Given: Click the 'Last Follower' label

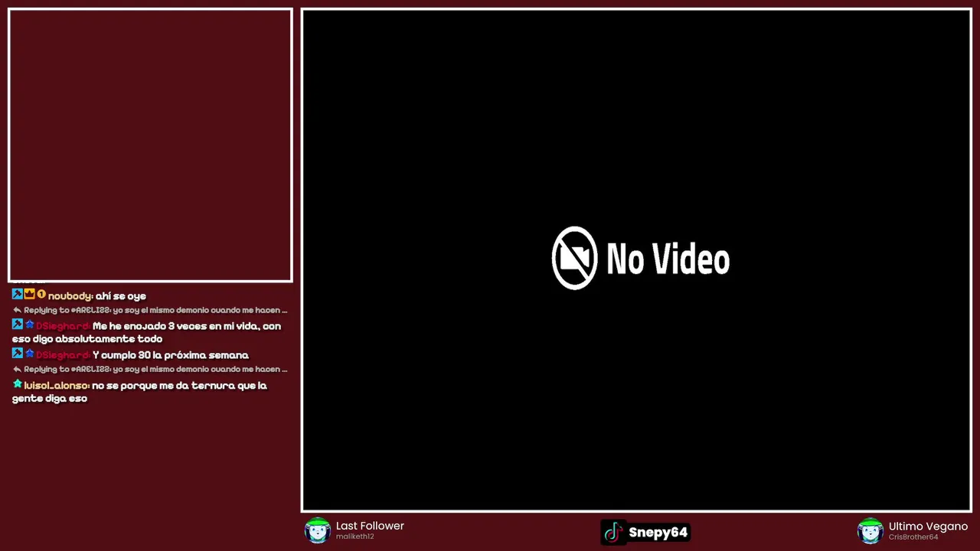Looking at the screenshot, I should 370,526.
